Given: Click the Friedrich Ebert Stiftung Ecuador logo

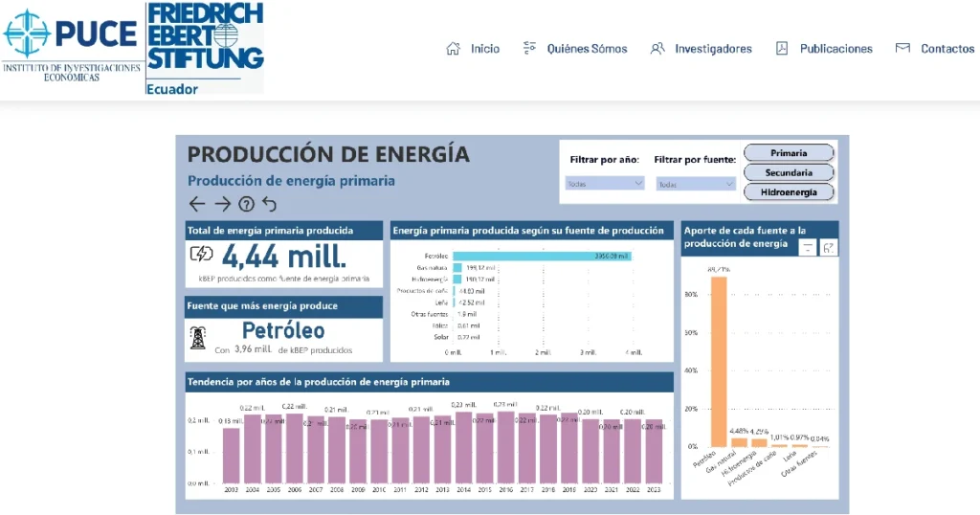Looking at the screenshot, I should (205, 48).
